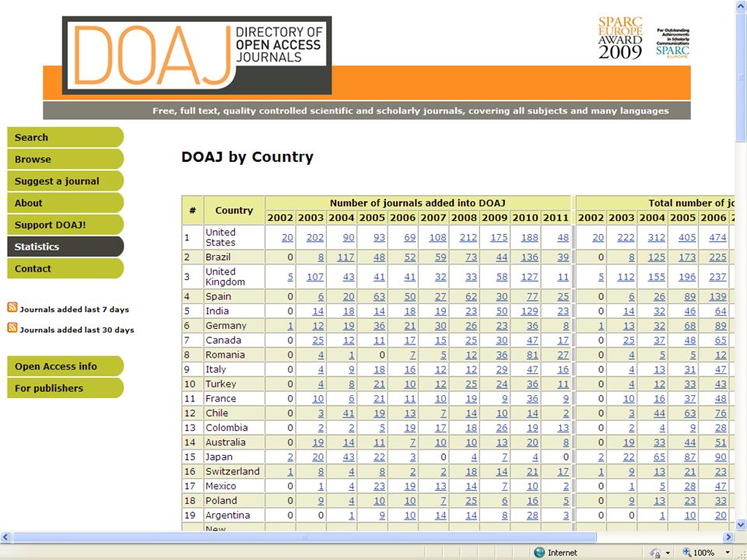Click United States 2008 journals added value 212
The image size is (747, 560).
click(x=468, y=237)
